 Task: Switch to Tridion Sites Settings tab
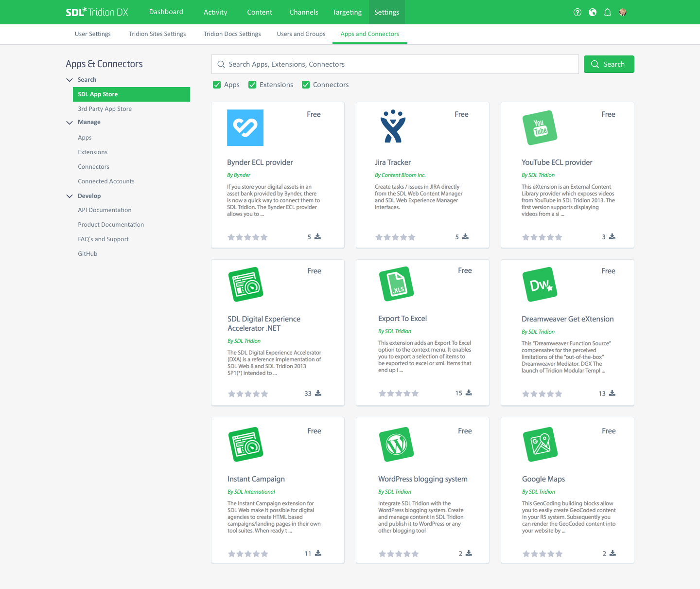tap(157, 34)
